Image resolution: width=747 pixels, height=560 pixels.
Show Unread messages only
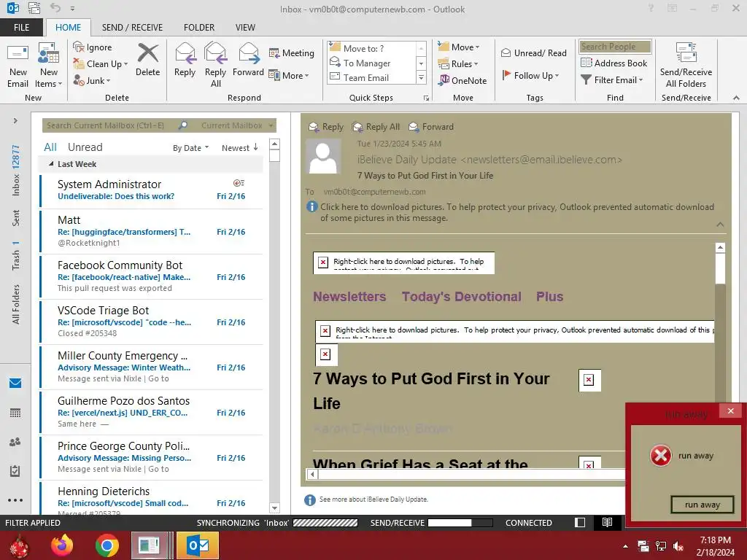[x=85, y=147]
